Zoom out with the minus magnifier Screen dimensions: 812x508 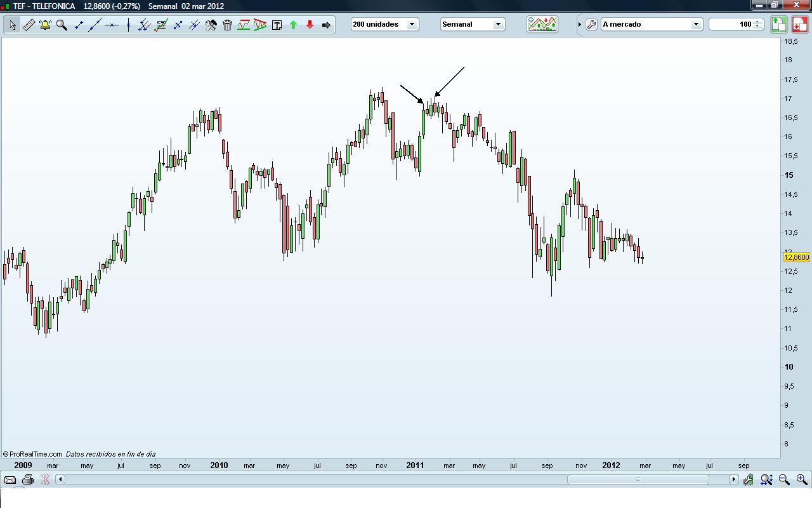click(784, 479)
